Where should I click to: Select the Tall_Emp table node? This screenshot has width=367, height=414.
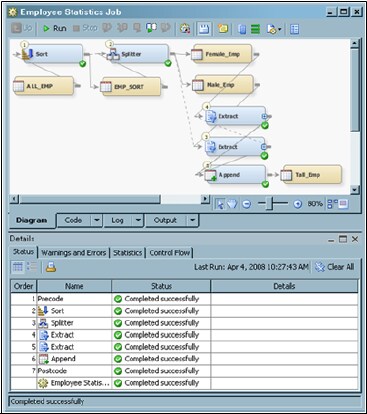click(311, 174)
